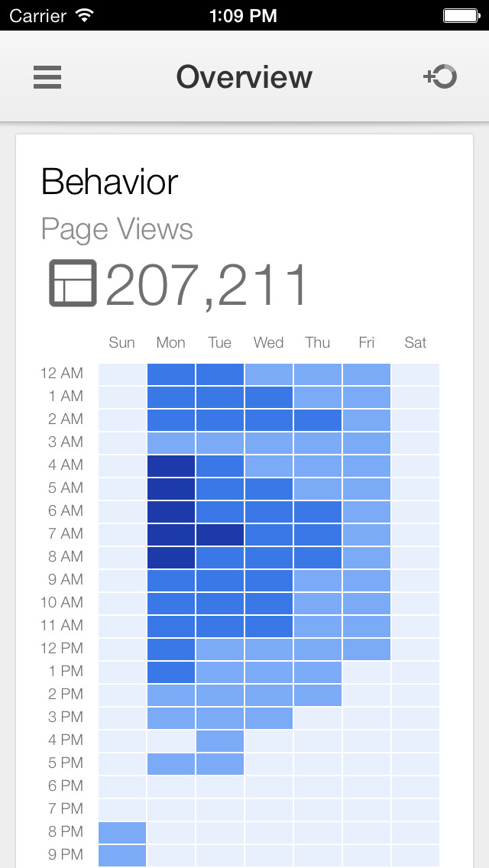Select the Page Views metric label
The image size is (489, 868).
pyautogui.click(x=117, y=229)
